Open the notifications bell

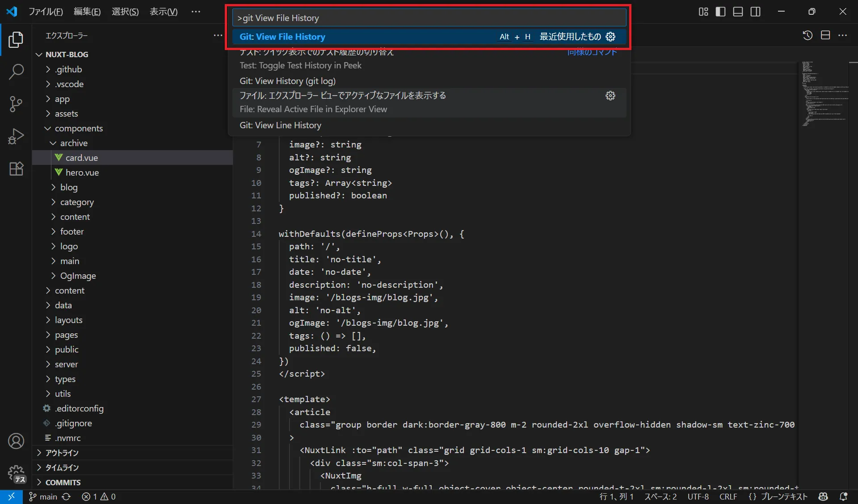click(x=843, y=496)
